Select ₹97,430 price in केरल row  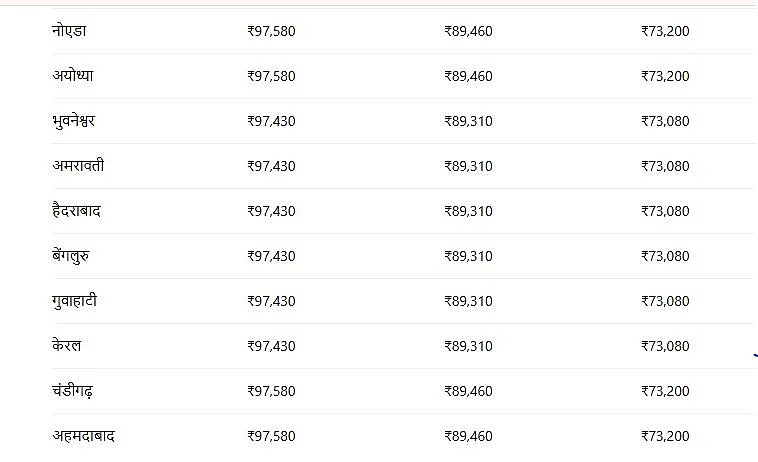271,346
